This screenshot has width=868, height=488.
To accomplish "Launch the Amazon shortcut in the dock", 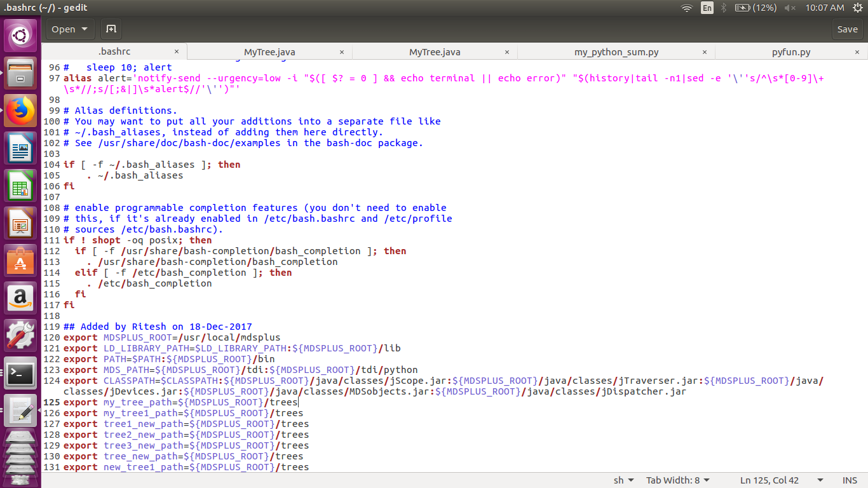I will click(20, 298).
